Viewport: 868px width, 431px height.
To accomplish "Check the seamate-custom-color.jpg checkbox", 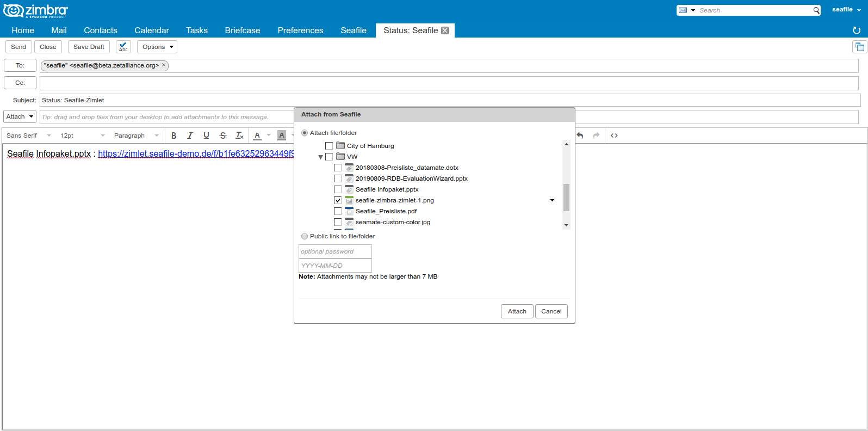I will click(x=338, y=222).
